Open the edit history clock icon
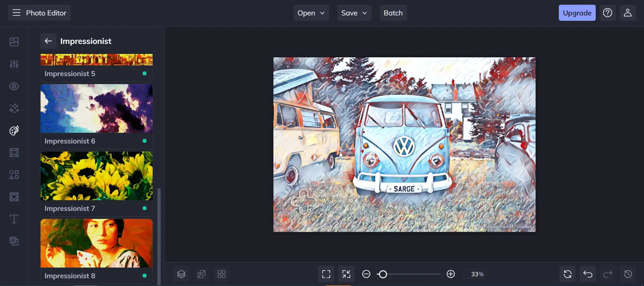The image size is (644, 286). (628, 274)
